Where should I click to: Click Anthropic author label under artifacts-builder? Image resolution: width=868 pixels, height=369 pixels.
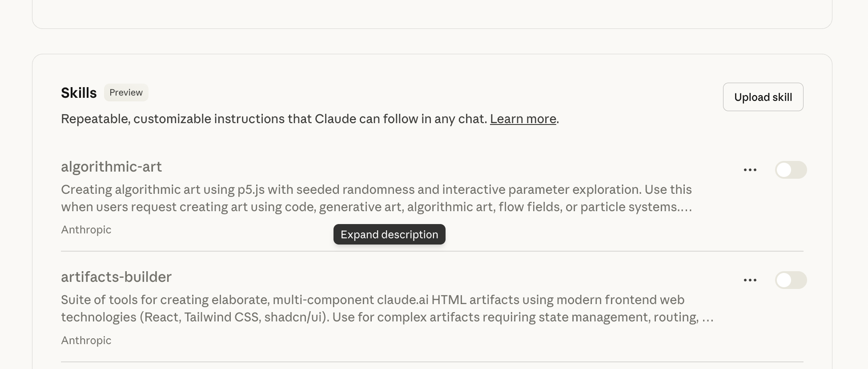[86, 341]
